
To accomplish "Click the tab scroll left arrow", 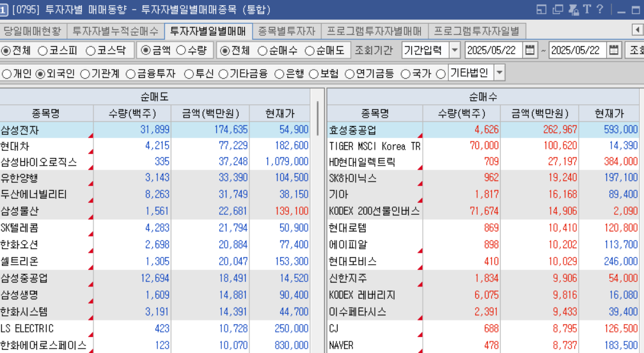I will pyautogui.click(x=637, y=30).
